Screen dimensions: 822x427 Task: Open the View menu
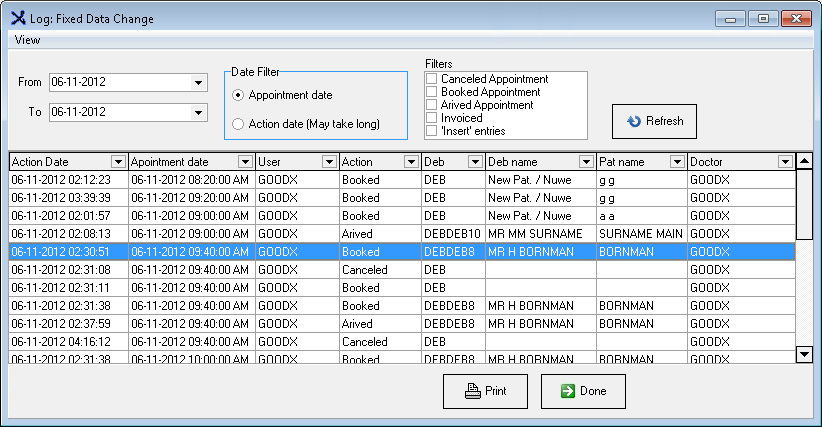coord(28,40)
